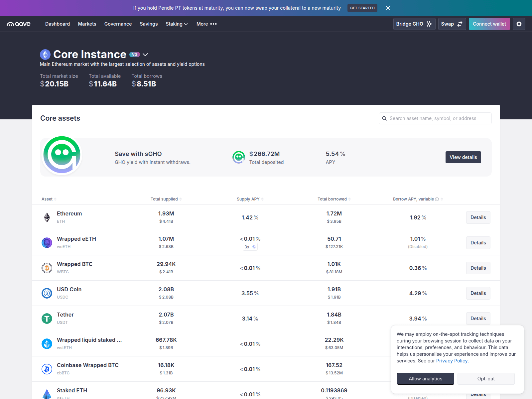Click the Tether token icon
The width and height of the screenshot is (532, 399).
[47, 319]
